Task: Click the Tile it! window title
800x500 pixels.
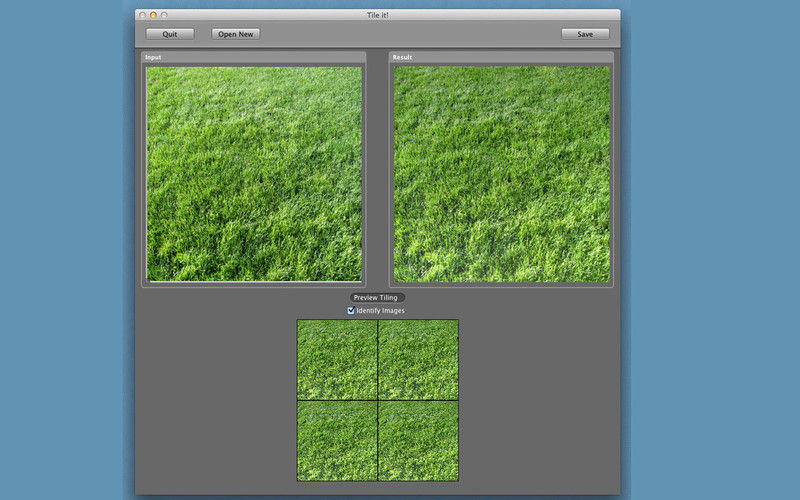Action: coord(378,15)
